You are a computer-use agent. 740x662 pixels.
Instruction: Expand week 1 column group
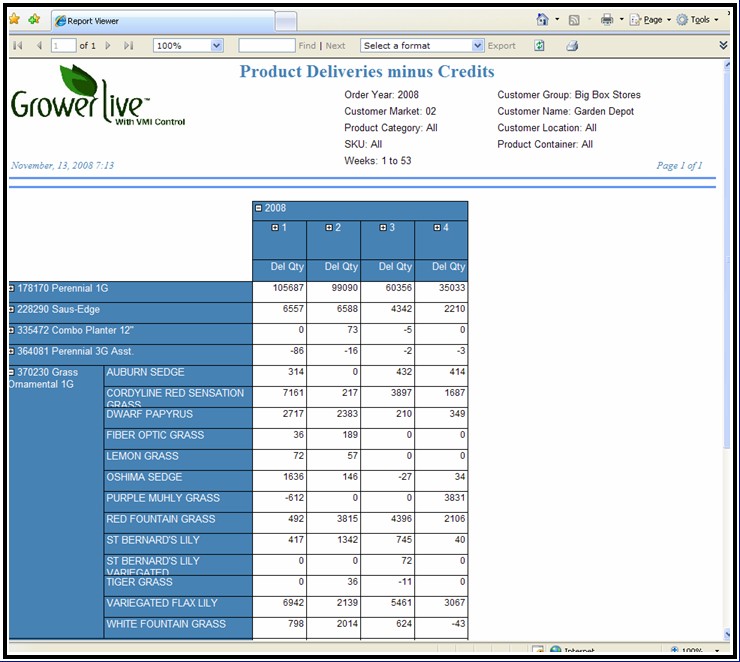coord(275,228)
